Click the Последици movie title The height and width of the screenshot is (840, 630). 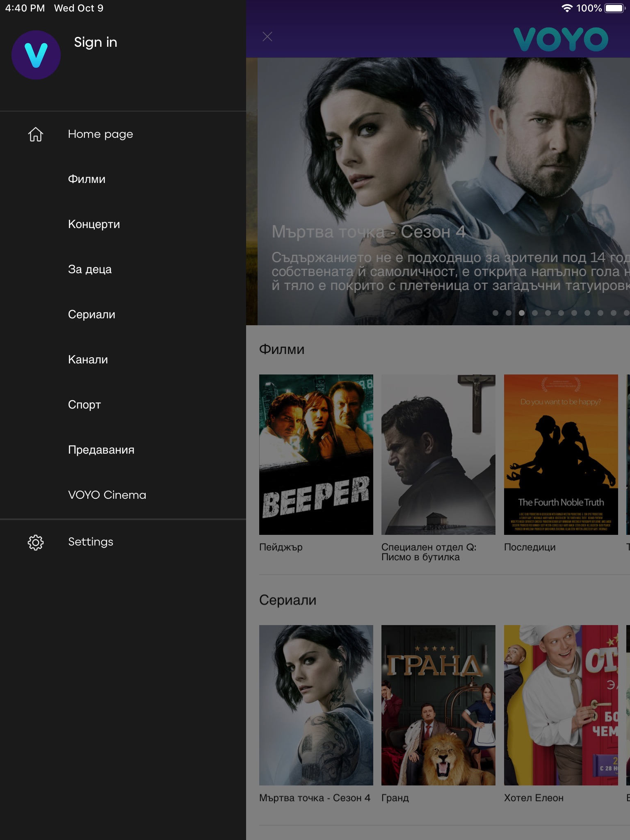pyautogui.click(x=530, y=547)
